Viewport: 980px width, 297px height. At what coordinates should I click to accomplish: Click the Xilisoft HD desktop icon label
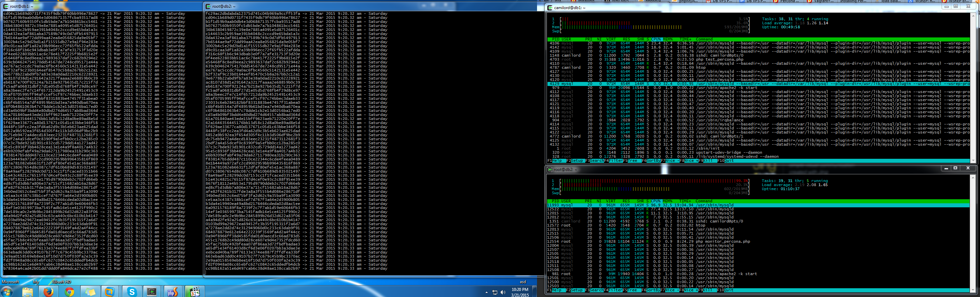pos(61,282)
